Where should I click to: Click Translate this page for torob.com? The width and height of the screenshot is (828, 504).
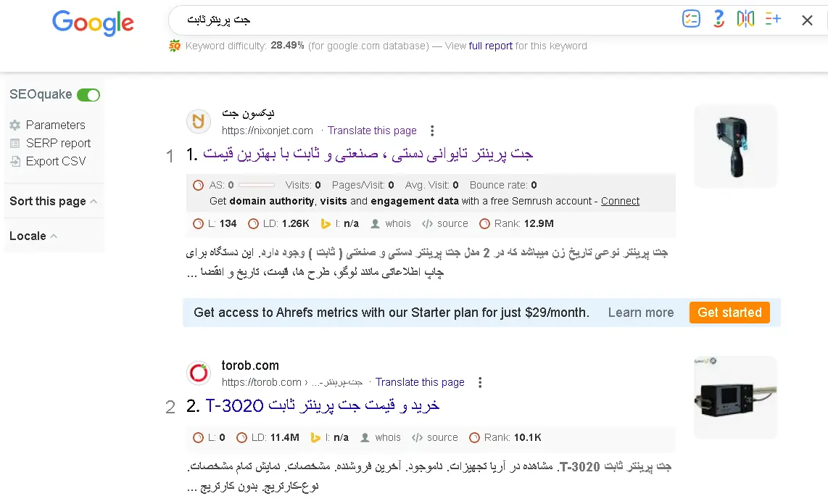(x=420, y=382)
